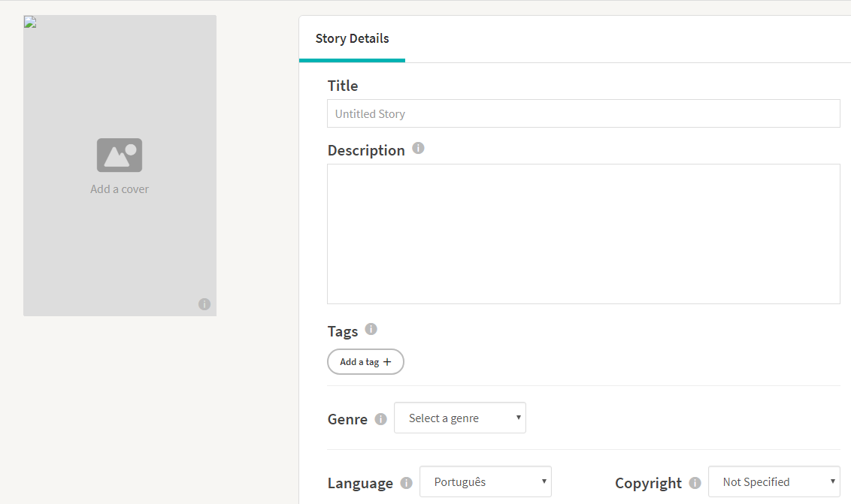Click the info icon next to Description
Screen dimensions: 851x504
tap(418, 148)
